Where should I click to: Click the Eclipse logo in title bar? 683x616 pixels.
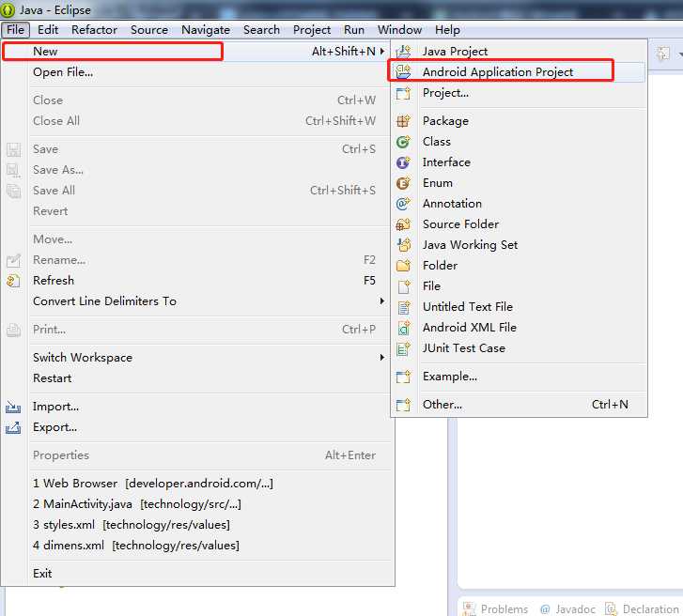tap(8, 9)
